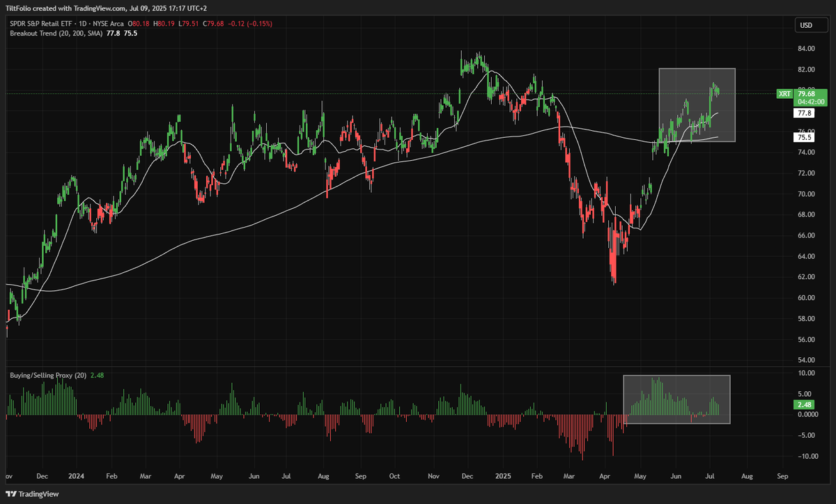Click the 82.00 price axis level
The image size is (836, 504).
coord(807,70)
